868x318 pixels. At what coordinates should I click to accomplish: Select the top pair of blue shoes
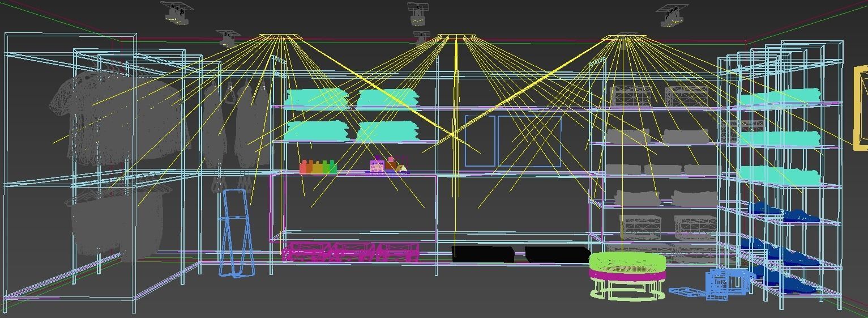coord(784,212)
